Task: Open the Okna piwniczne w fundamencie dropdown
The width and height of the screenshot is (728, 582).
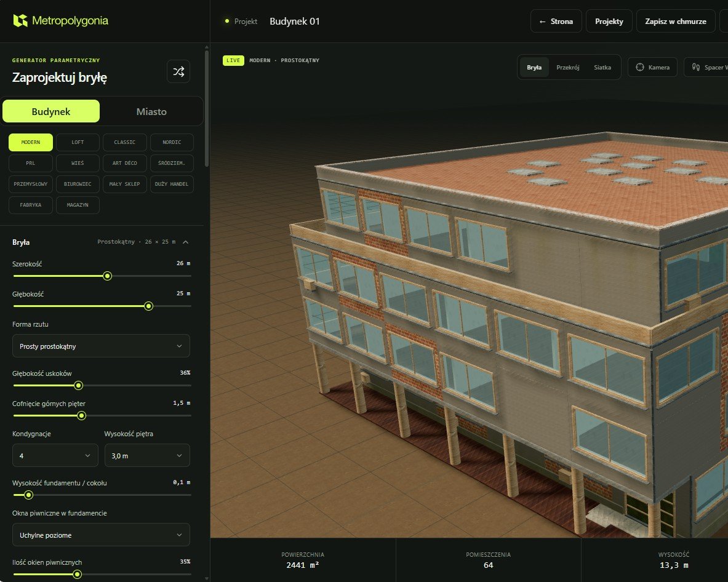Action: 101,535
